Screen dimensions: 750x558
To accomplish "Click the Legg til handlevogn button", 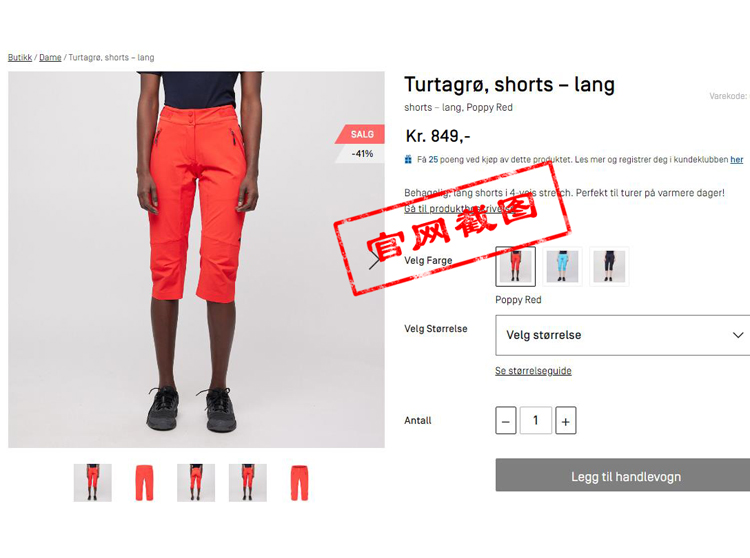I will [623, 475].
